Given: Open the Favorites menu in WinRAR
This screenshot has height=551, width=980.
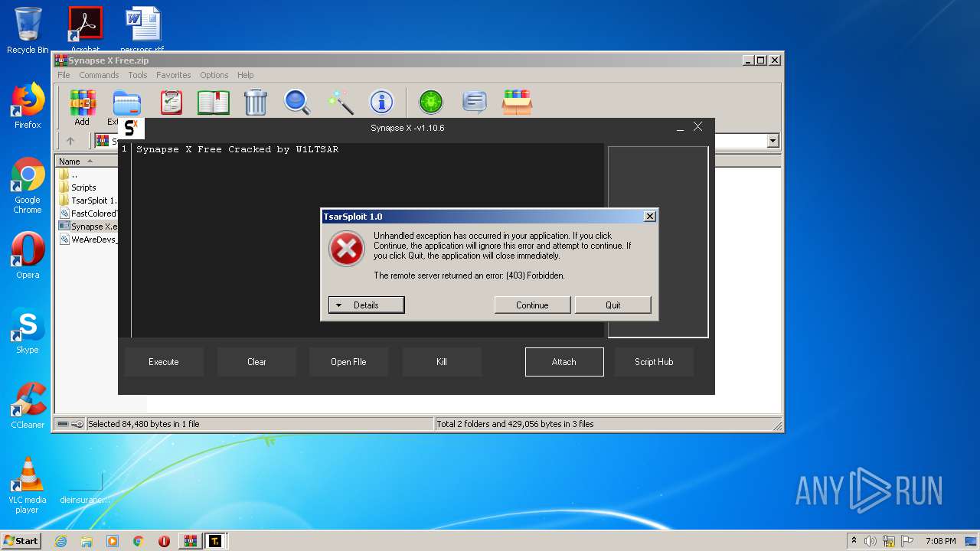Looking at the screenshot, I should coord(174,75).
